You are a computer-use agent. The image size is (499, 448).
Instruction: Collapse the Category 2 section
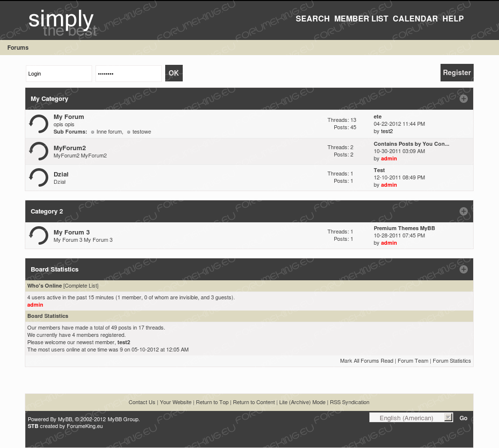coord(463,212)
